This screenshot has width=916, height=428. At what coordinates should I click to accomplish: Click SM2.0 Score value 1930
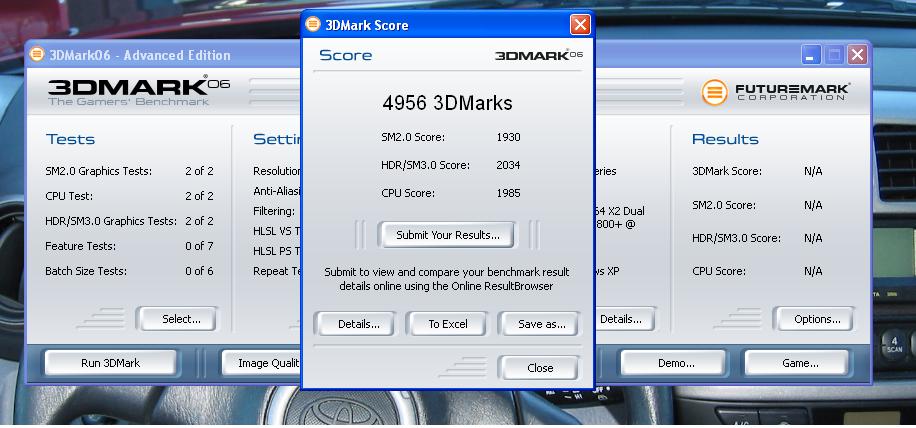(x=508, y=137)
